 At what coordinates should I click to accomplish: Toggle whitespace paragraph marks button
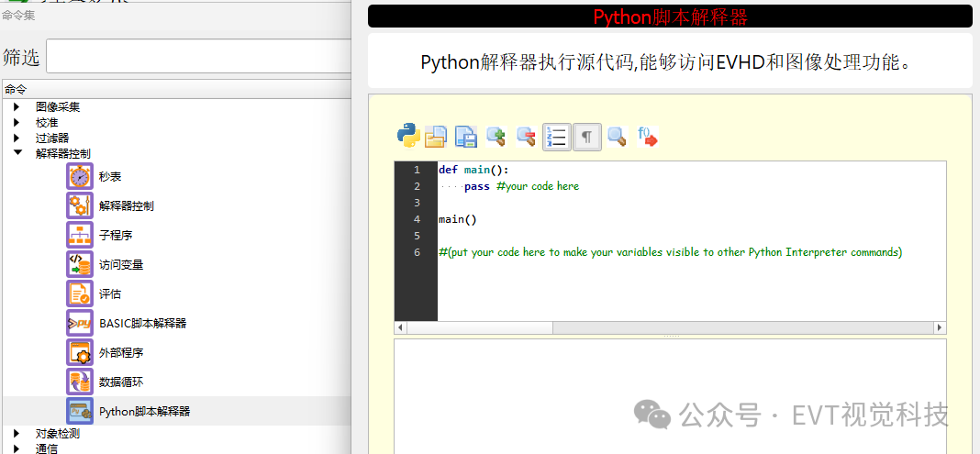click(587, 136)
